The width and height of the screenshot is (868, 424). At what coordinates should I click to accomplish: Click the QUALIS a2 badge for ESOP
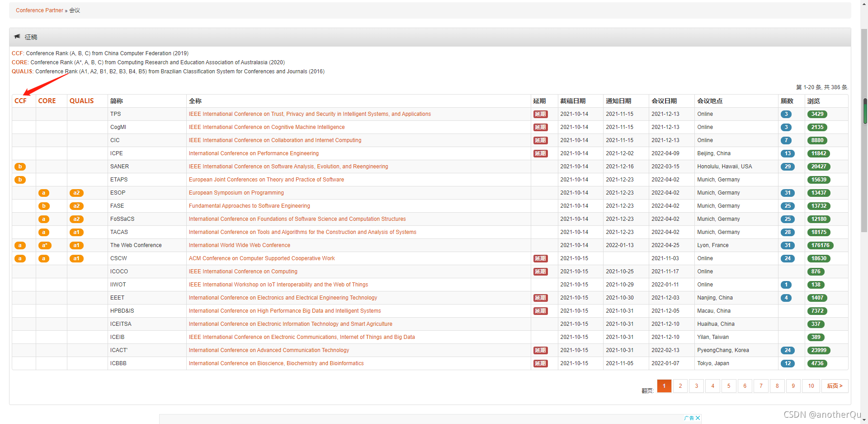(76, 193)
